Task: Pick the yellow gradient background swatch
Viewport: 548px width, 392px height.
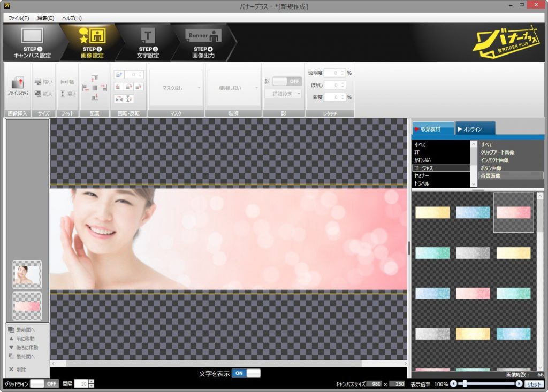Action: click(x=432, y=212)
